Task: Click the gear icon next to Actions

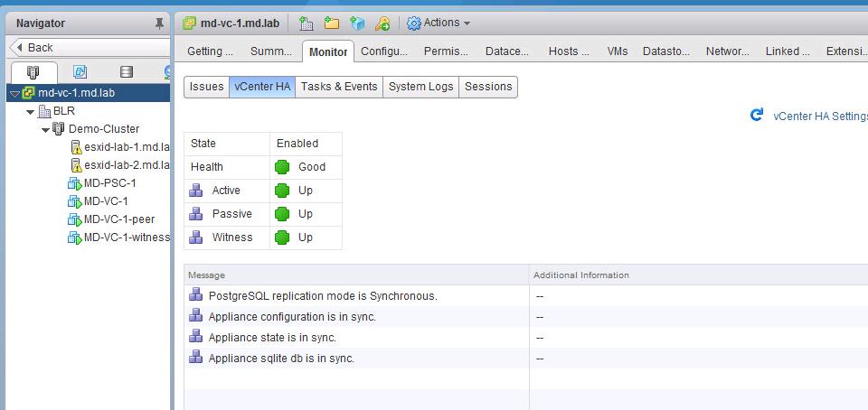Action: pyautogui.click(x=413, y=23)
